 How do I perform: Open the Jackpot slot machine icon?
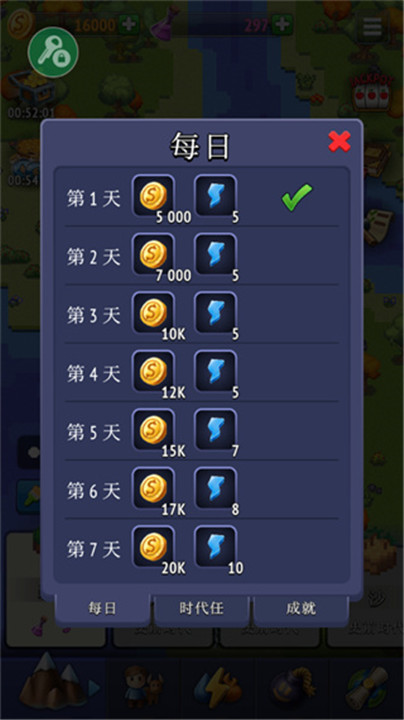(x=372, y=92)
